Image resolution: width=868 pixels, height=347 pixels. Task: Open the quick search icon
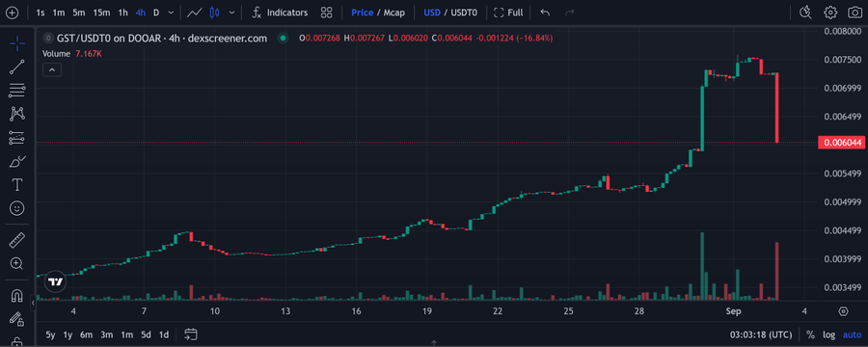point(805,13)
